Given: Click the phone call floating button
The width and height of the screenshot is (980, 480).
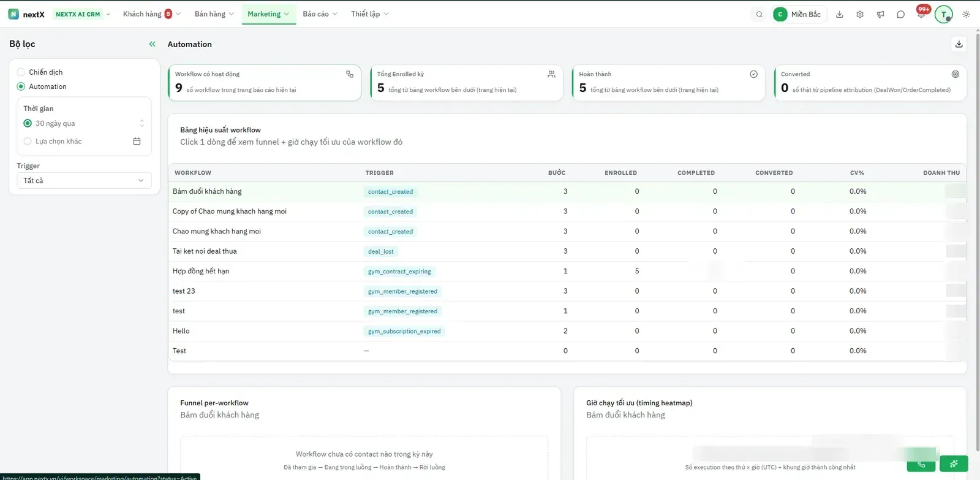Looking at the screenshot, I should pyautogui.click(x=921, y=464).
